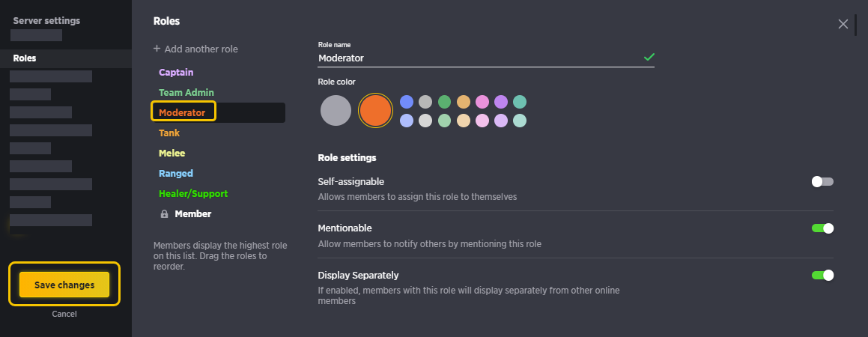Click the lock icon next to Member
The height and width of the screenshot is (337, 868).
pos(164,214)
